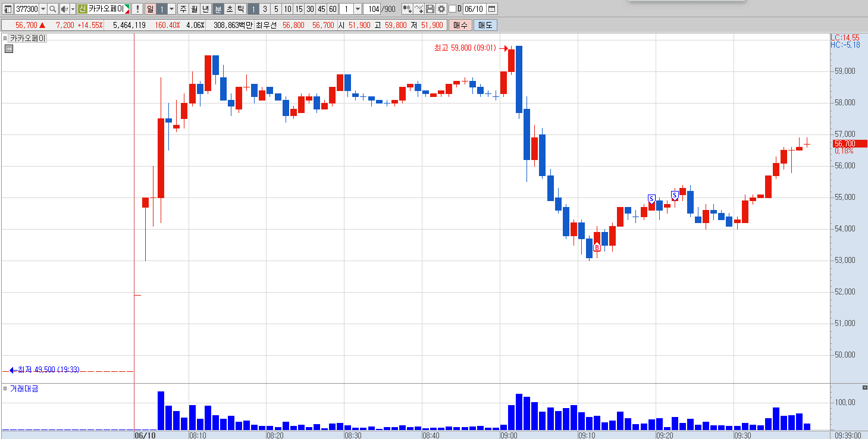Click the 카카오페이 chart legend label
This screenshot has height=439, width=868.
pyautogui.click(x=28, y=38)
